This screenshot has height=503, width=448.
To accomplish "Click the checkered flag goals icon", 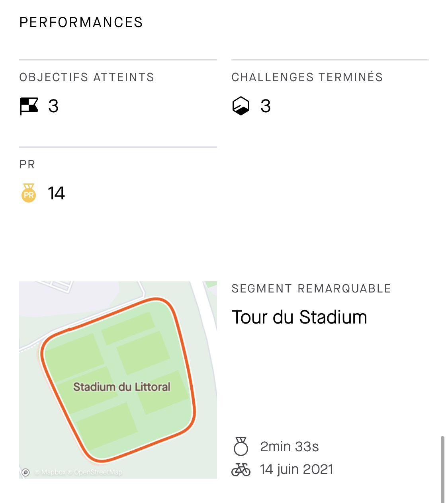I will pyautogui.click(x=29, y=106).
